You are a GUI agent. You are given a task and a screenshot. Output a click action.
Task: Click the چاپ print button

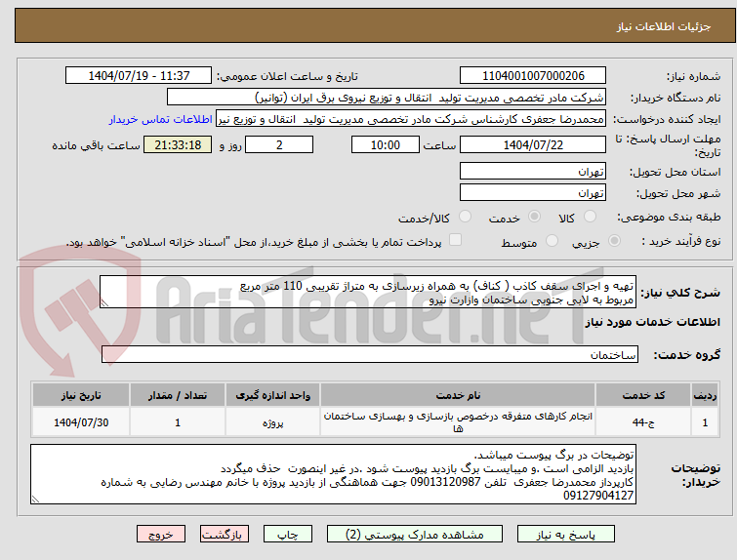[288, 535]
